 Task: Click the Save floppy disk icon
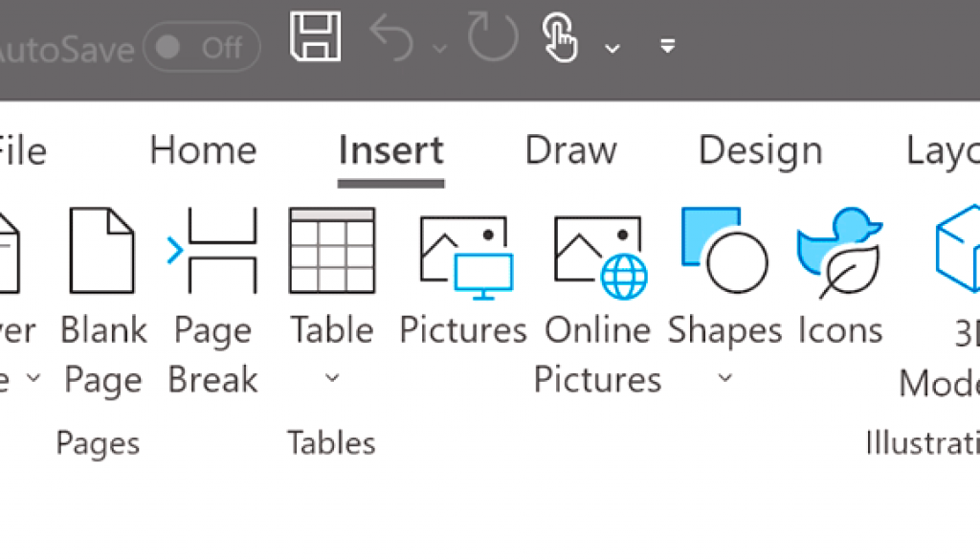click(316, 36)
